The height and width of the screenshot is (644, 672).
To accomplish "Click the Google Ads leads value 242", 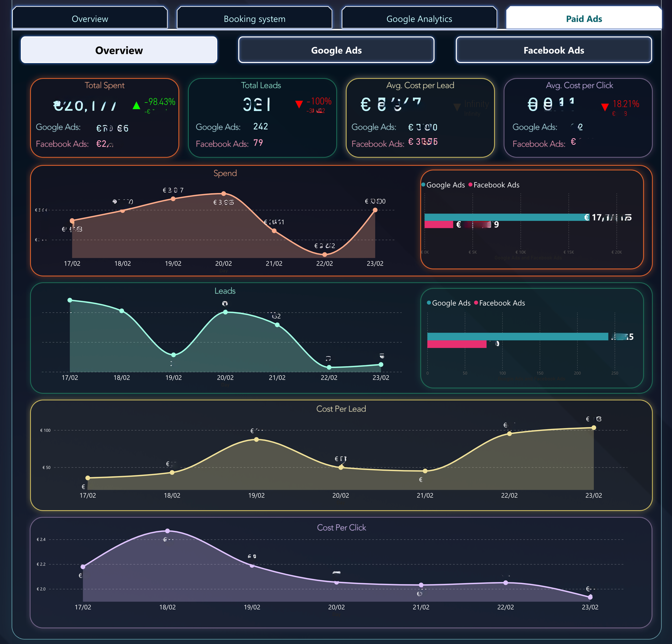I will (x=261, y=126).
